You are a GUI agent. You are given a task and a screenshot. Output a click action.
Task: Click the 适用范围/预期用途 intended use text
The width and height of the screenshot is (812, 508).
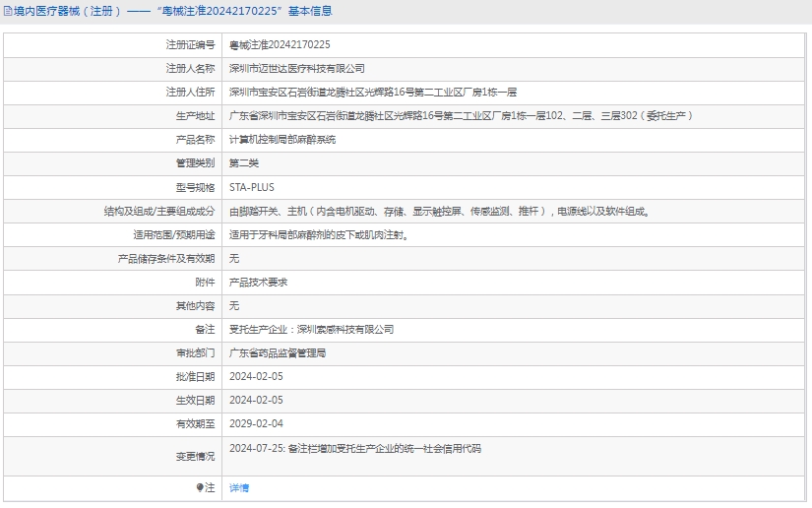(x=318, y=234)
